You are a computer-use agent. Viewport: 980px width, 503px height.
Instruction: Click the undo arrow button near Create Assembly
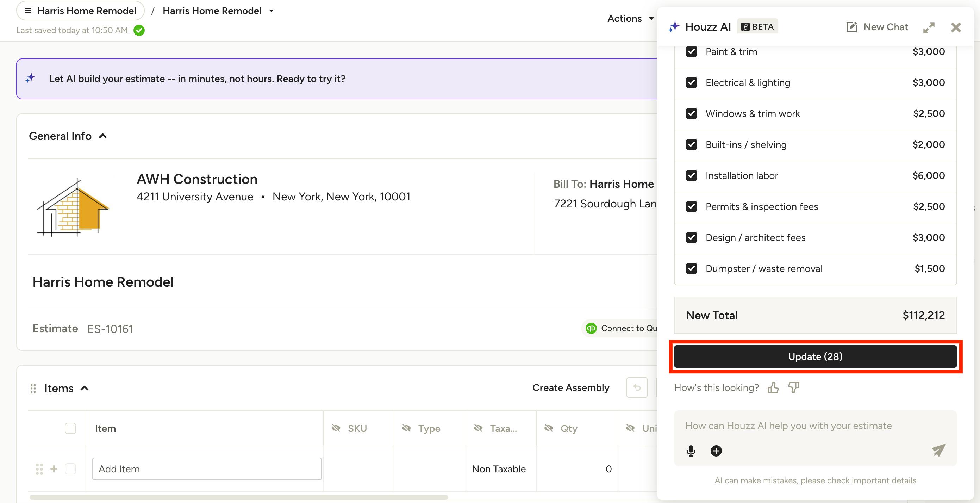click(x=637, y=388)
